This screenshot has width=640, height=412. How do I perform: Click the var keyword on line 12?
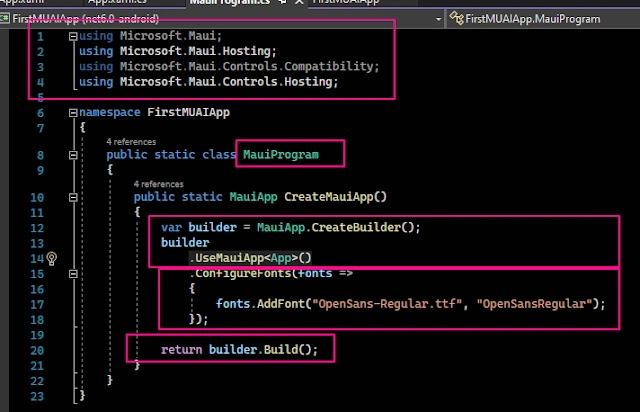pyautogui.click(x=171, y=227)
